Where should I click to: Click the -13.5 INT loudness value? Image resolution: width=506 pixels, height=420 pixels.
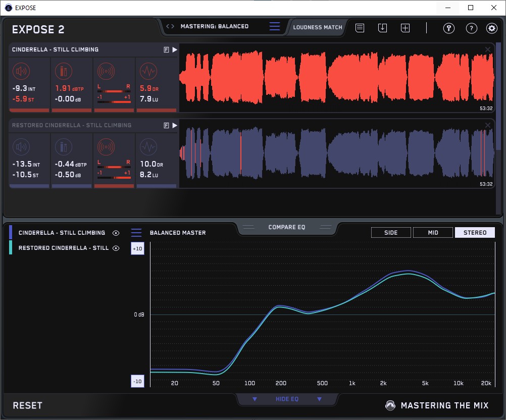click(26, 164)
